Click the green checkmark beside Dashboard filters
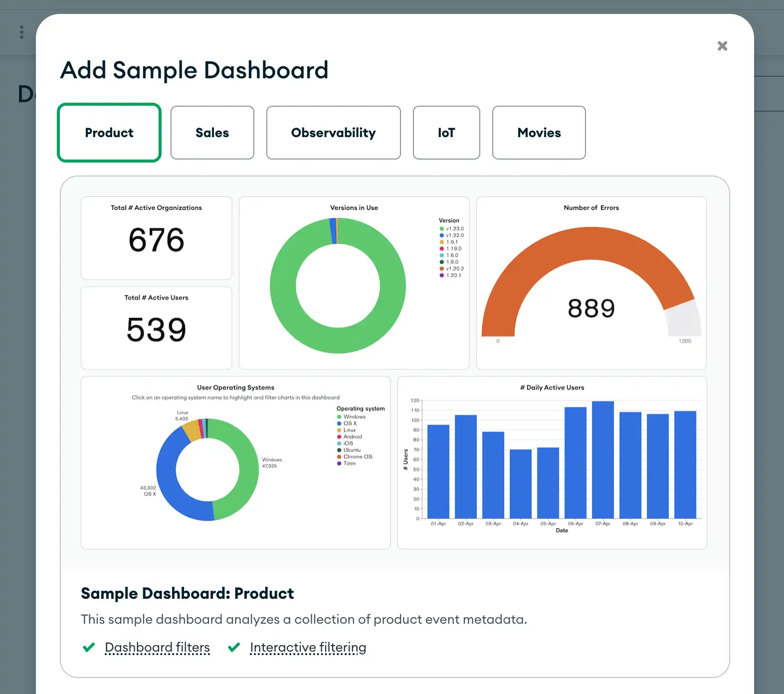Screen dimensions: 784x694 click(x=89, y=647)
